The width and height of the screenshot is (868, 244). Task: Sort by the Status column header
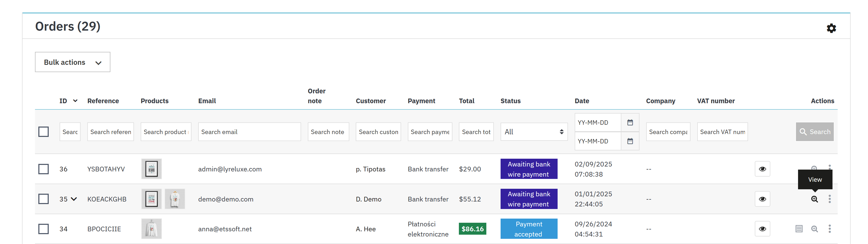coord(510,101)
